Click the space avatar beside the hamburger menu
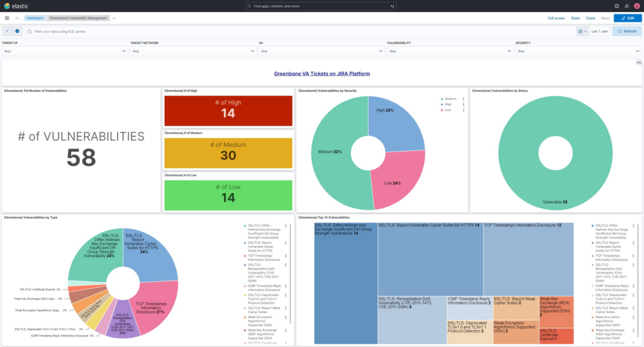The image size is (644, 347). click(x=17, y=18)
